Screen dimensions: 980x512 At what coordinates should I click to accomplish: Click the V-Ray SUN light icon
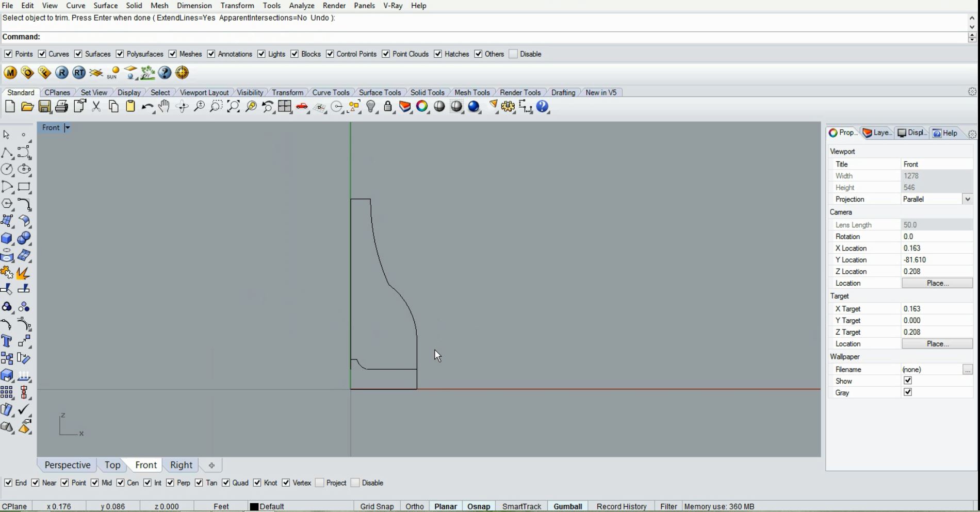[113, 73]
